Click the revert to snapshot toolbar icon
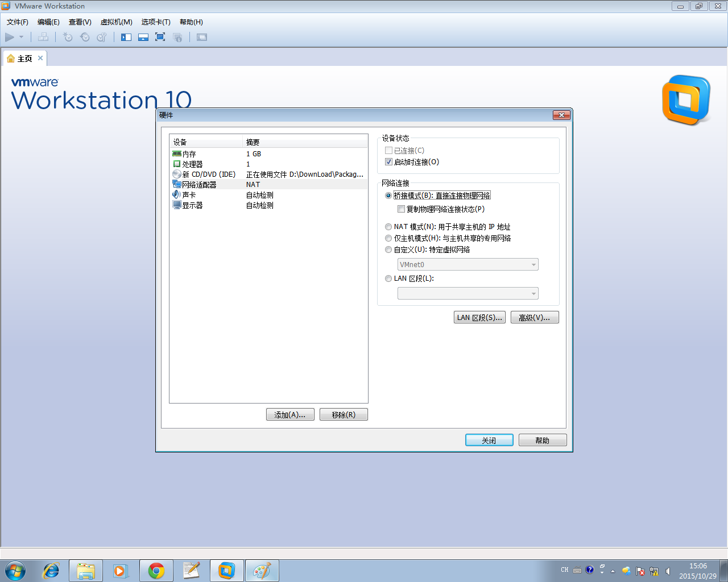 (85, 37)
